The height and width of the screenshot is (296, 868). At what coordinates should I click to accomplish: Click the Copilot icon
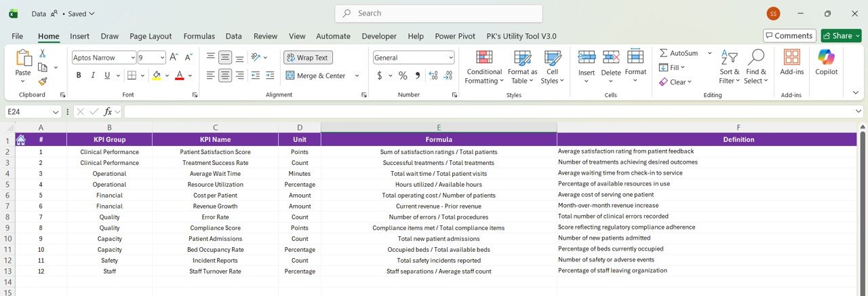[x=826, y=62]
